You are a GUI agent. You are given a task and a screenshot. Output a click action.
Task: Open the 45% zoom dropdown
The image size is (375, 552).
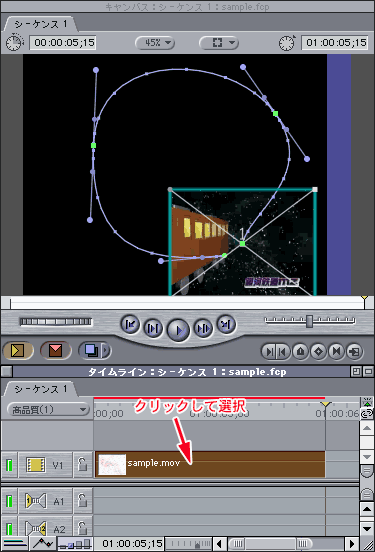click(155, 43)
